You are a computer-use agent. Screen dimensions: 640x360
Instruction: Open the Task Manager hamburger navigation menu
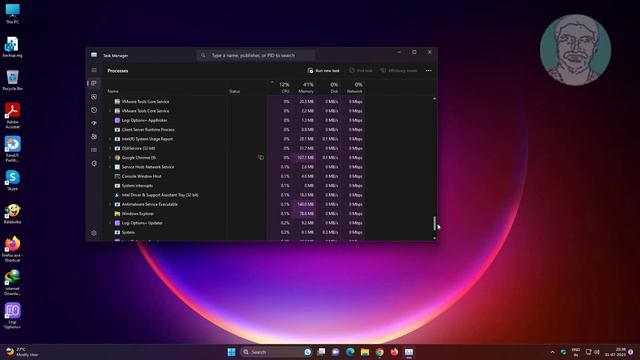(94, 70)
